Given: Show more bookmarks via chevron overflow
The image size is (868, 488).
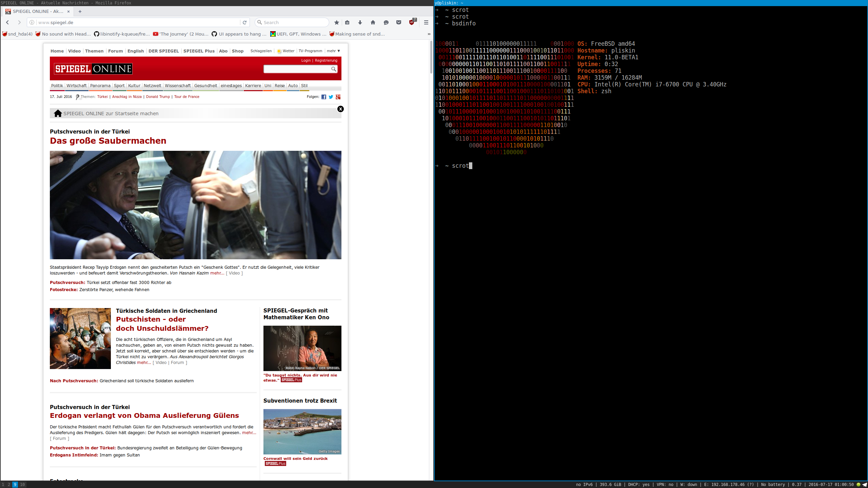Looking at the screenshot, I should 429,34.
